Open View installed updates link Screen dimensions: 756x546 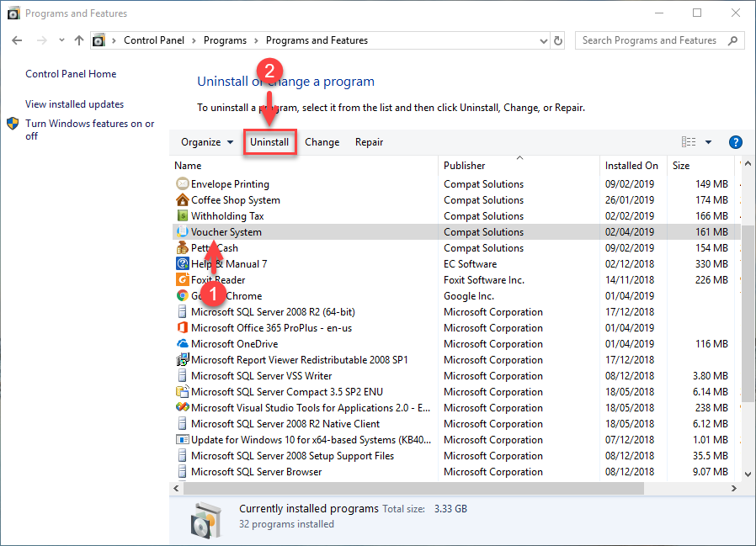pyautogui.click(x=74, y=104)
